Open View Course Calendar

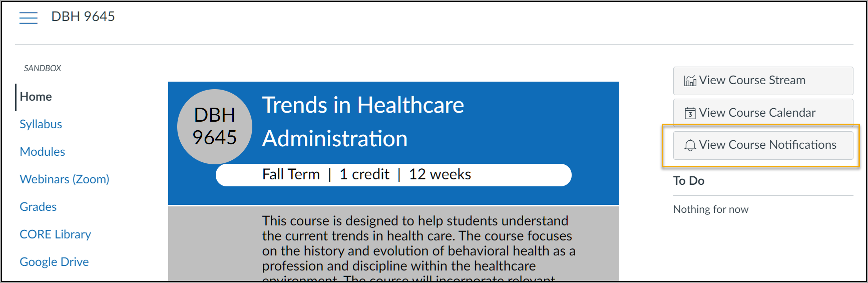763,113
